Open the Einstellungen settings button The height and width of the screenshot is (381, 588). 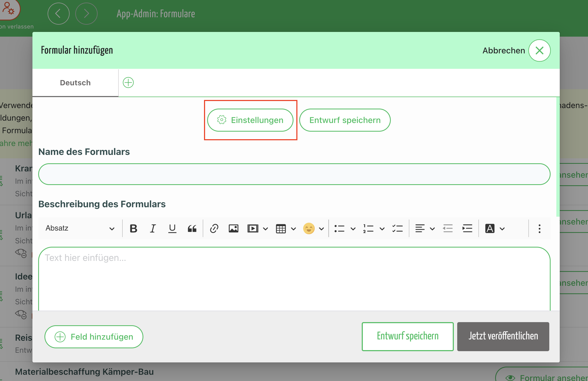coord(250,120)
